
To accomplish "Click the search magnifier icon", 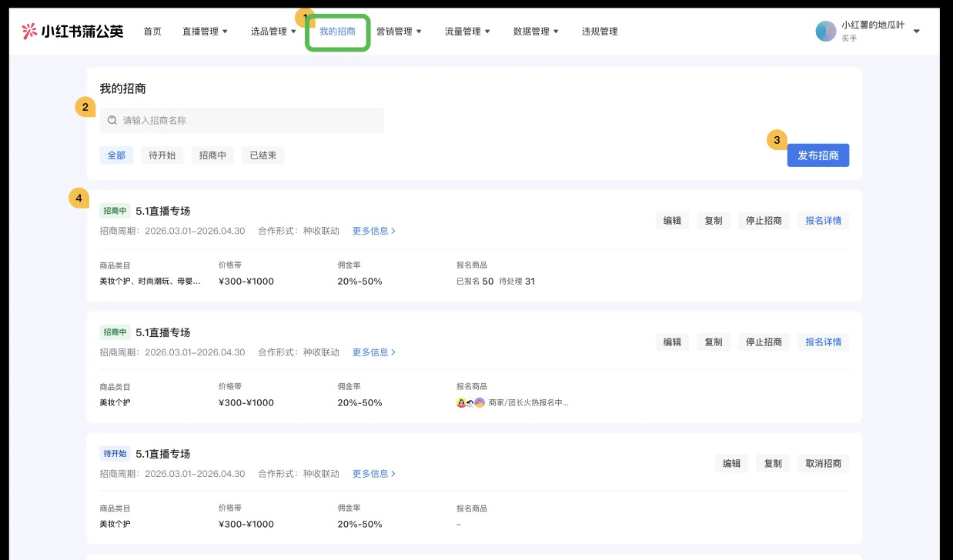I will point(112,120).
